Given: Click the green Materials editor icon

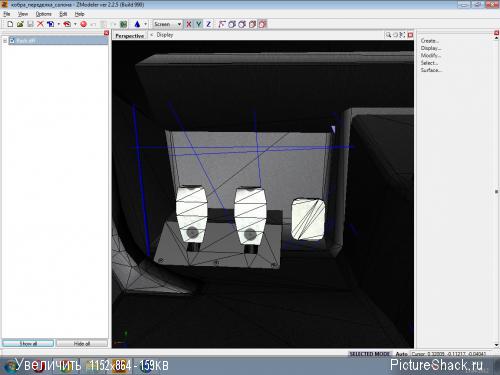Looking at the screenshot, I should pyautogui.click(x=124, y=24).
